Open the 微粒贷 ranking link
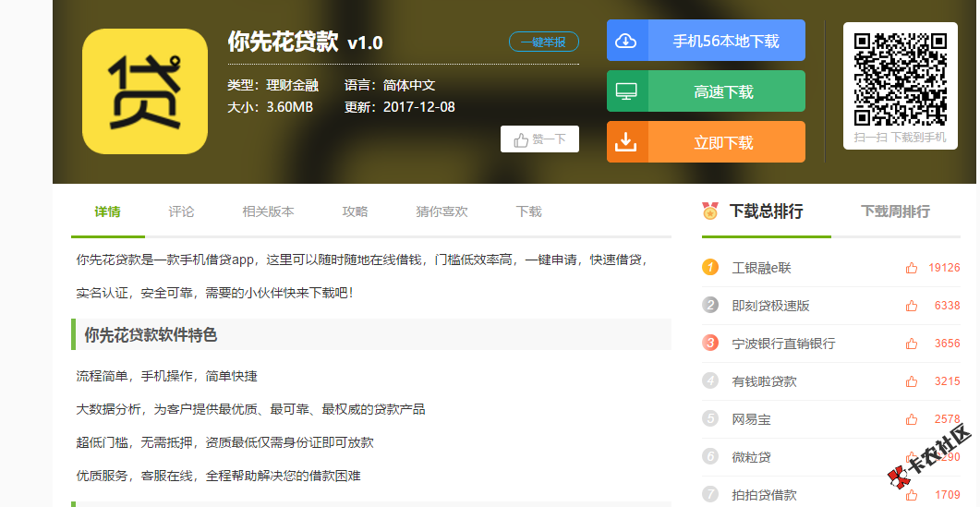Image resolution: width=980 pixels, height=507 pixels. point(751,457)
